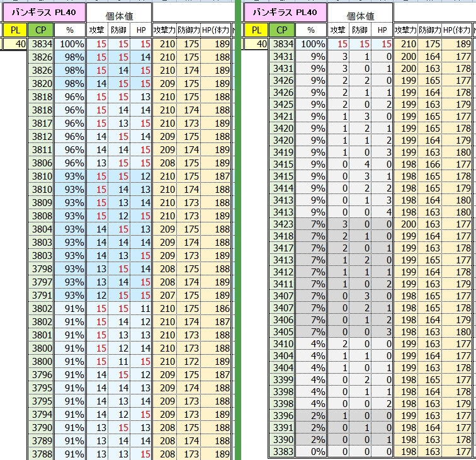Click the CP cell 3414
Screen dimensions: 476x460
pyautogui.click(x=282, y=188)
